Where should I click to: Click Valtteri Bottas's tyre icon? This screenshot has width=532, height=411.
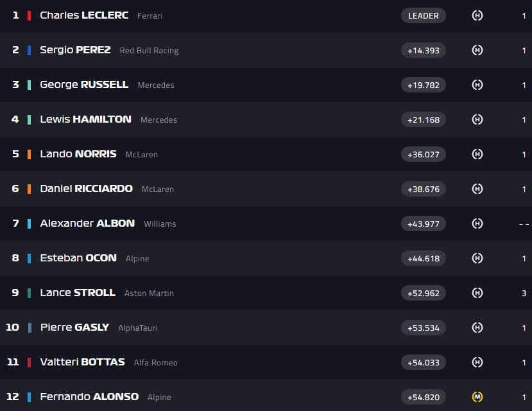point(477,362)
